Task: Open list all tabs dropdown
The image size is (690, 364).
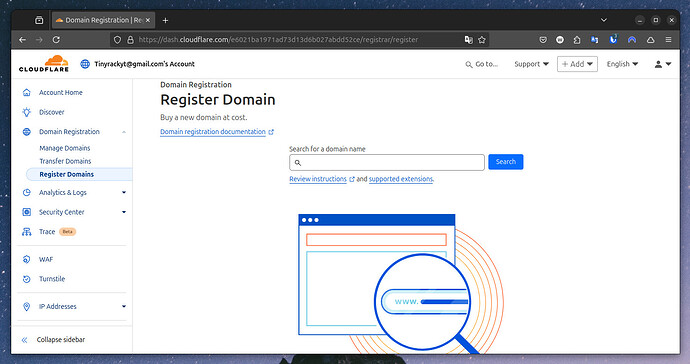Action: click(x=604, y=20)
